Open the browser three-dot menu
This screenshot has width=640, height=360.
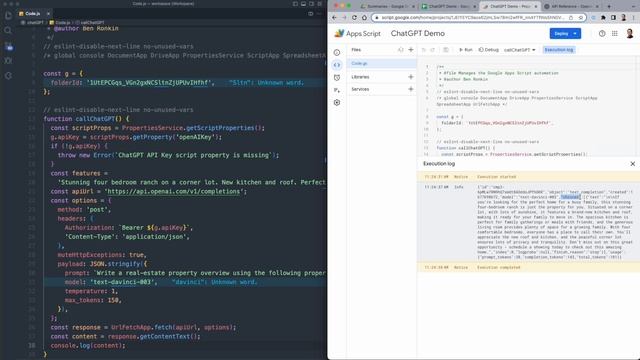(634, 18)
